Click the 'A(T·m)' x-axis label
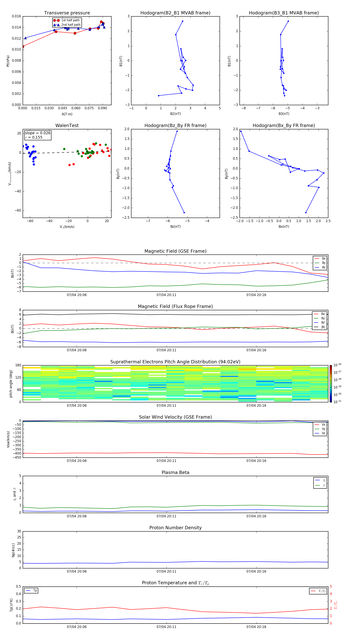 pyautogui.click(x=67, y=114)
